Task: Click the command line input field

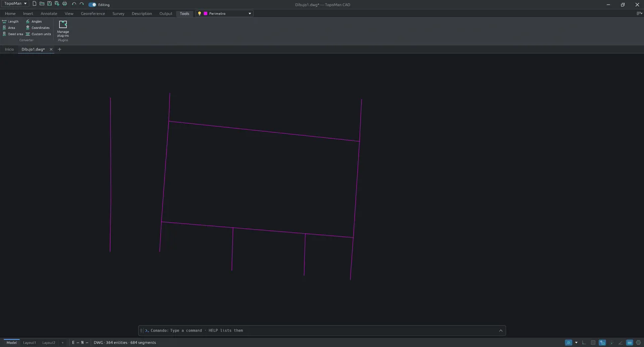Action: tap(322, 330)
